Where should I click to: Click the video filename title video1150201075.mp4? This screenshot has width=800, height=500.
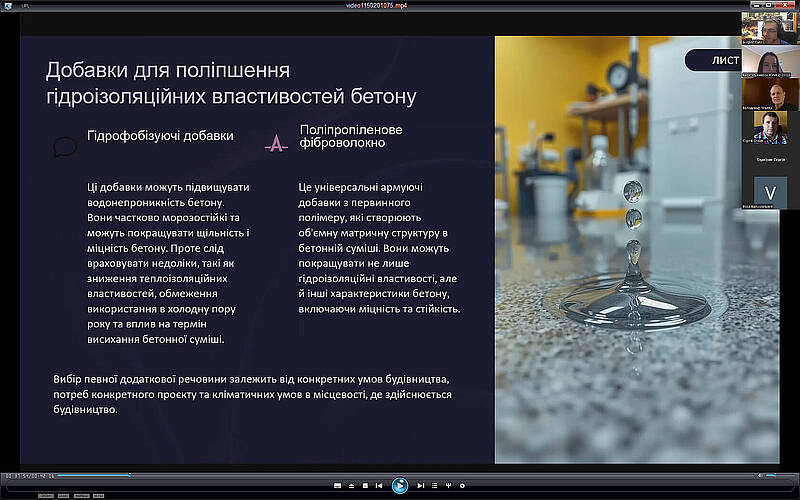click(x=377, y=5)
